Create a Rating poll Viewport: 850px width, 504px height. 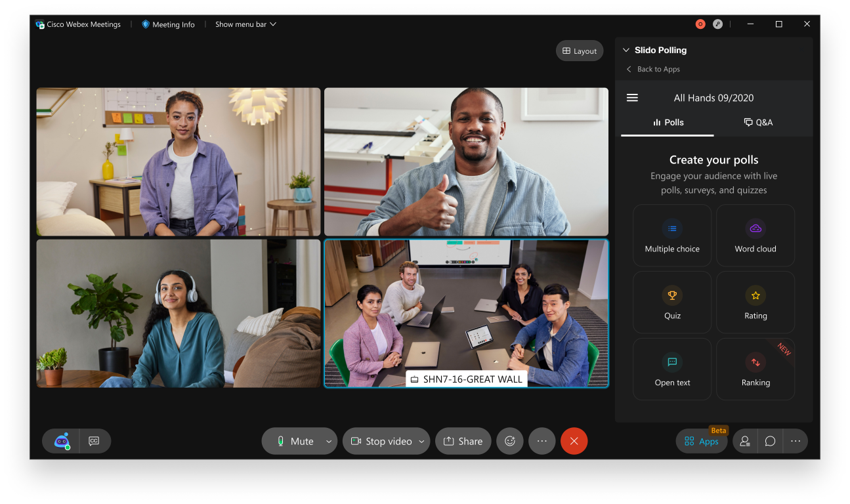tap(755, 302)
